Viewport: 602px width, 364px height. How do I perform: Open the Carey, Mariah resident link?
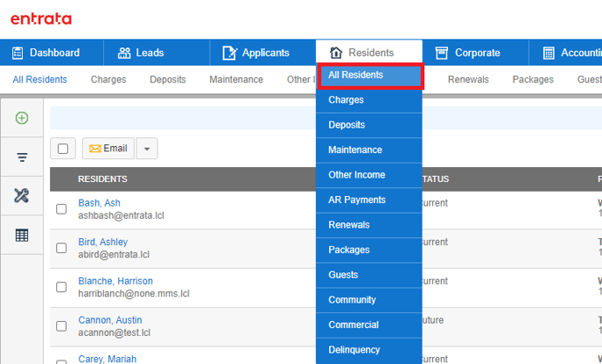107,359
